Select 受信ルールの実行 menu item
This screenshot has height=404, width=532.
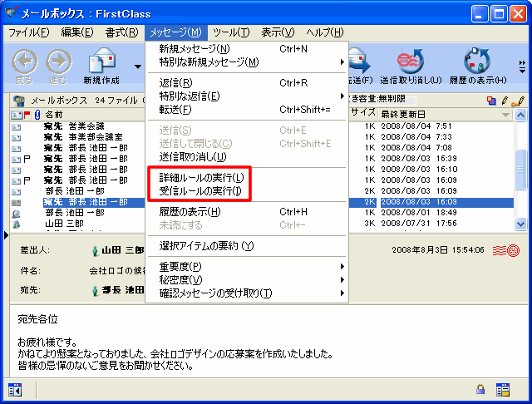(x=201, y=192)
